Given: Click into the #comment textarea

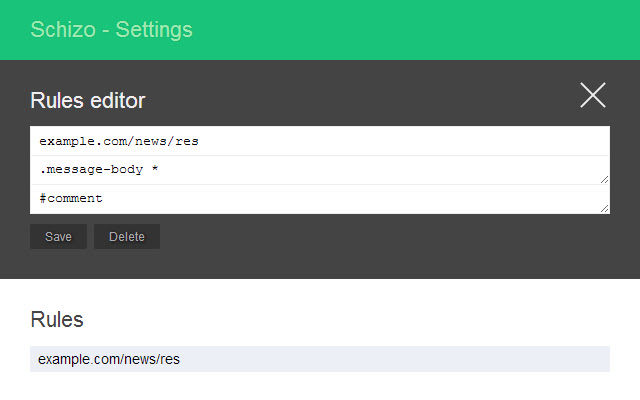Looking at the screenshot, I should (x=320, y=199).
